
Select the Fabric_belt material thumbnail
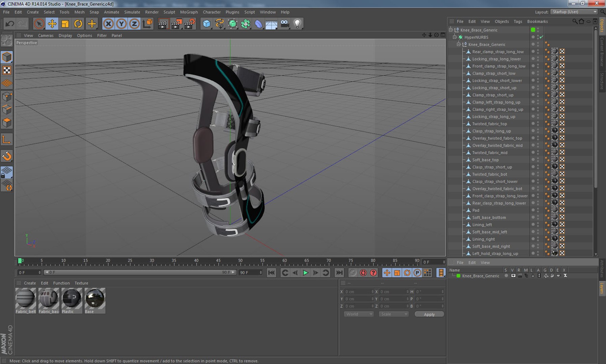(26, 301)
